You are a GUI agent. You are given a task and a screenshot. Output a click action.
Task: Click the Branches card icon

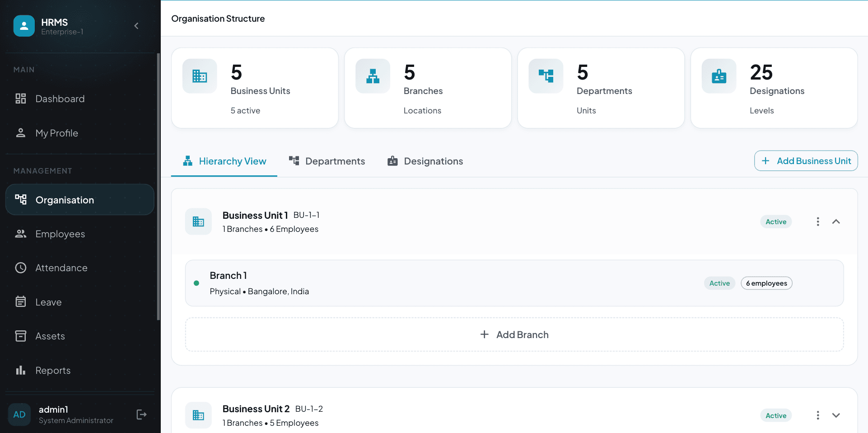point(373,76)
